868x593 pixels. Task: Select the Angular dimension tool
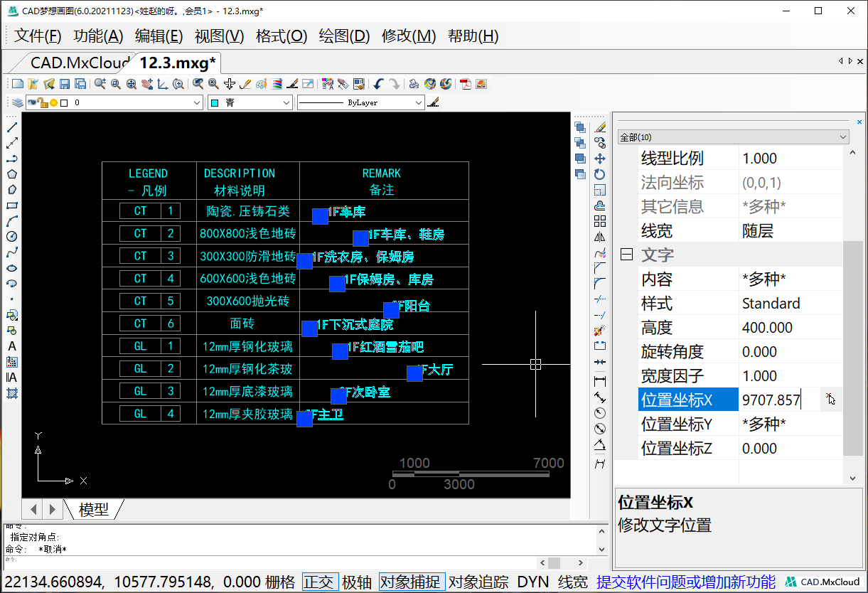[x=600, y=445]
